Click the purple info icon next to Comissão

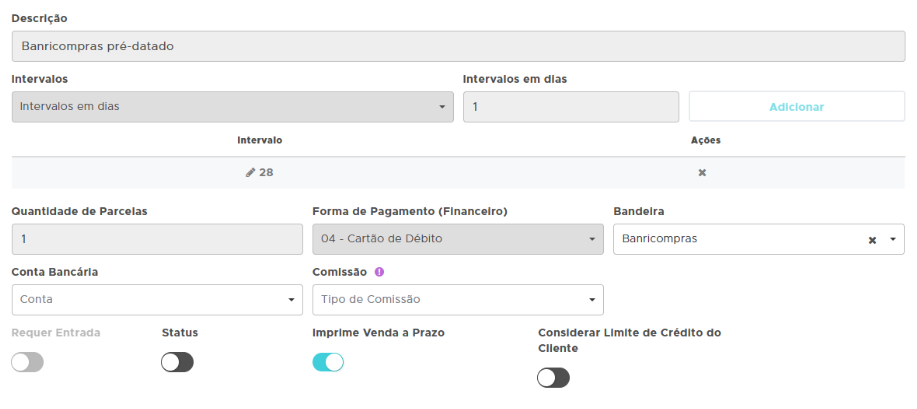click(379, 272)
